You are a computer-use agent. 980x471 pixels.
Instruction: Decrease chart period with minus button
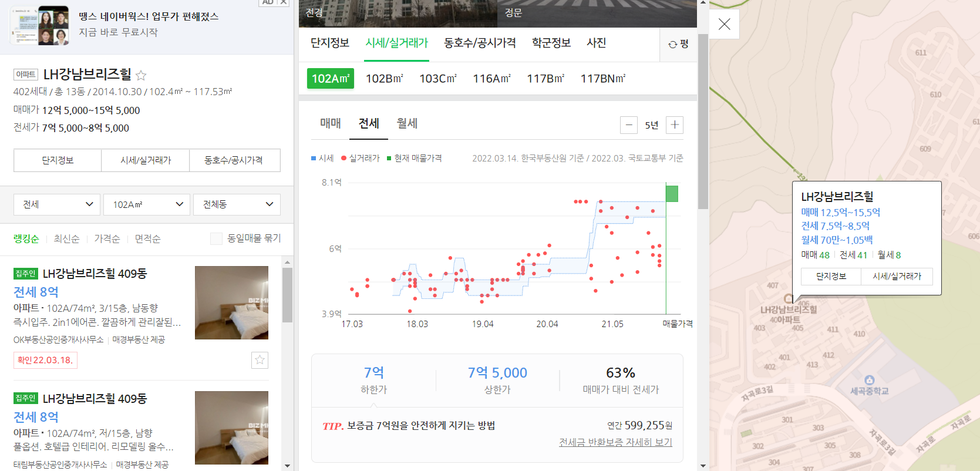(x=629, y=125)
